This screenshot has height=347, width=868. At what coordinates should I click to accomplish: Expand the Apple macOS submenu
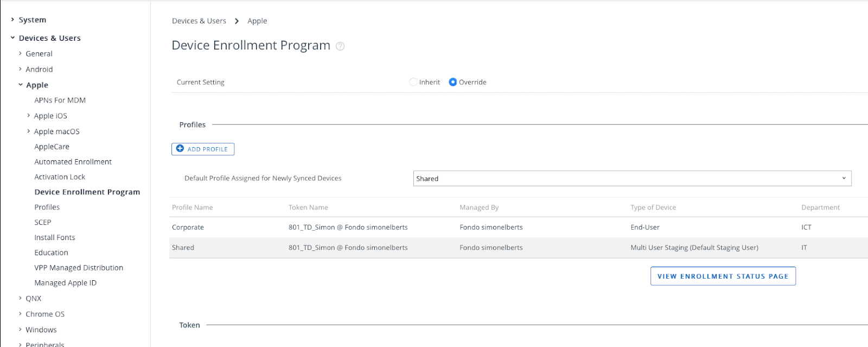click(29, 131)
